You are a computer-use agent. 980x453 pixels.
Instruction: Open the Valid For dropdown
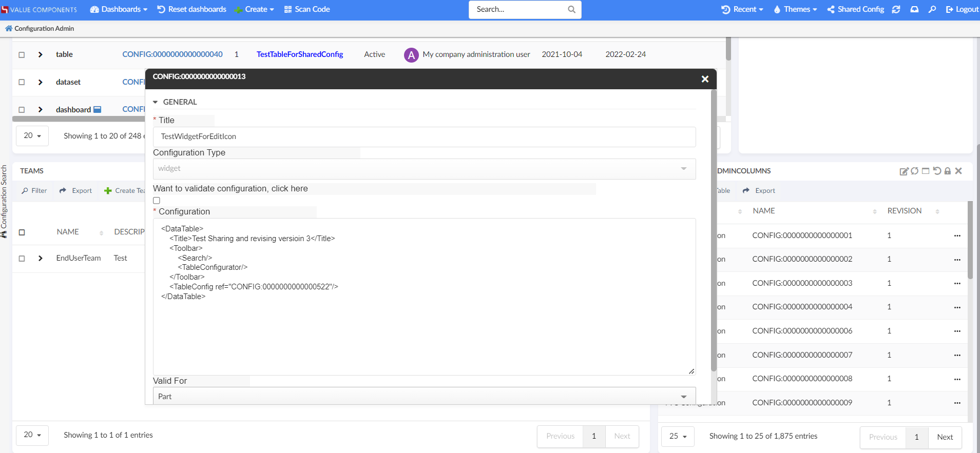(424, 397)
